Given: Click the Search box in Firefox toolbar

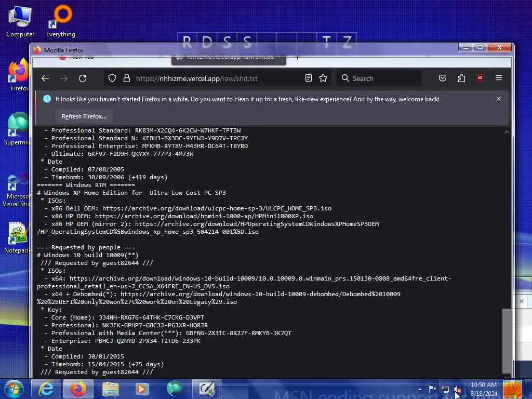Looking at the screenshot, I should point(379,78).
